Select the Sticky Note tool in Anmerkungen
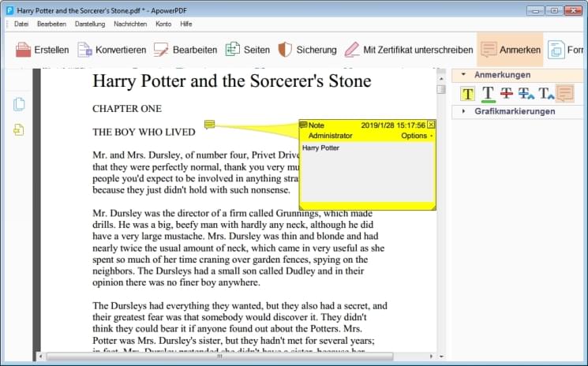588x366 pixels. [564, 94]
